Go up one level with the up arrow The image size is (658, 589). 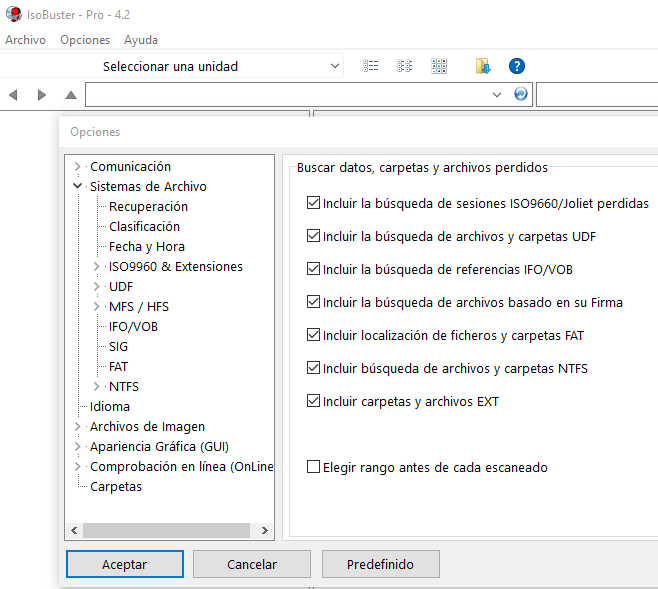pos(71,95)
